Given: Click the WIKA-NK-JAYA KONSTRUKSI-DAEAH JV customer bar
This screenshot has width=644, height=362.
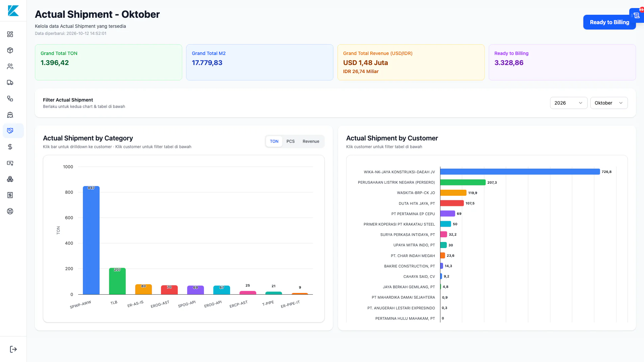Looking at the screenshot, I should (x=520, y=172).
